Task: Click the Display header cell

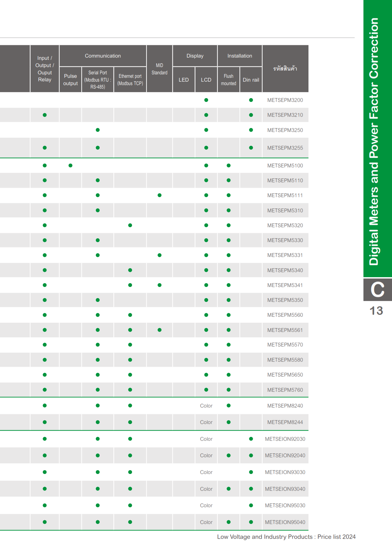Action: coord(195,56)
